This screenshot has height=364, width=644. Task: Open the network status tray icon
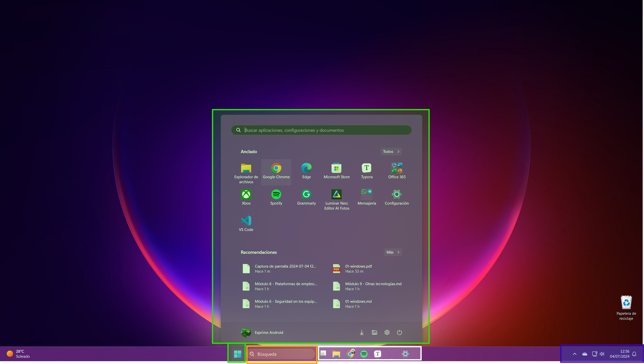(594, 354)
